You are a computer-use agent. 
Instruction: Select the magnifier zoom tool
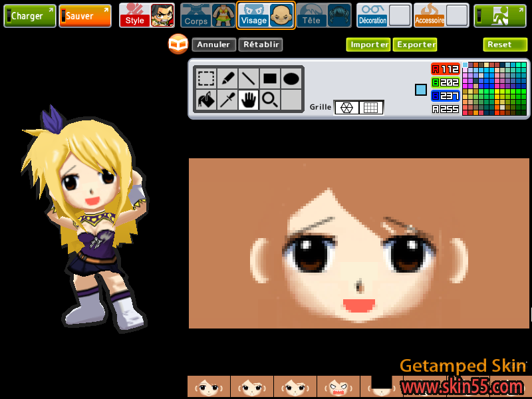coord(270,100)
